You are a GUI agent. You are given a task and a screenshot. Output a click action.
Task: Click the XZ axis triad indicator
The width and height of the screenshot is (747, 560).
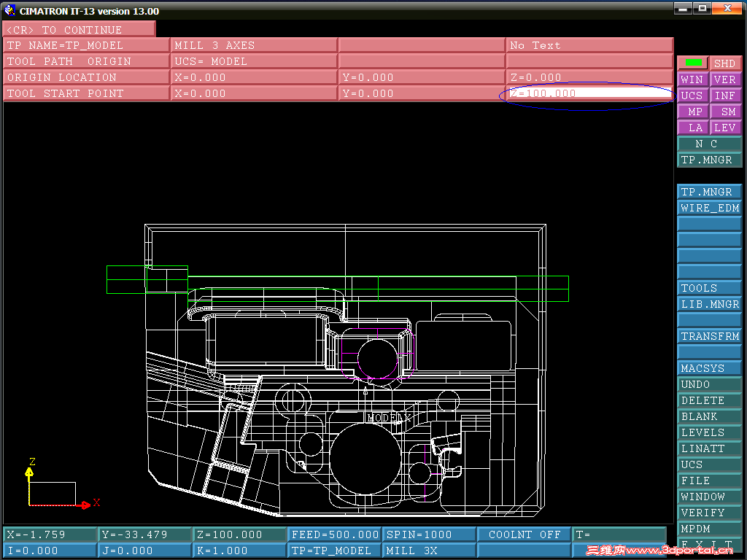[x=62, y=484]
